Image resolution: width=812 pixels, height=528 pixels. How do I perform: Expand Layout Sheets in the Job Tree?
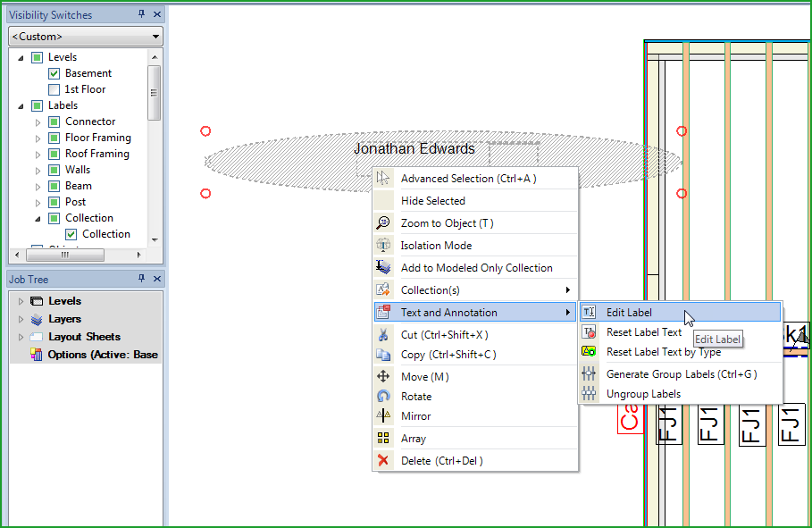click(x=21, y=337)
